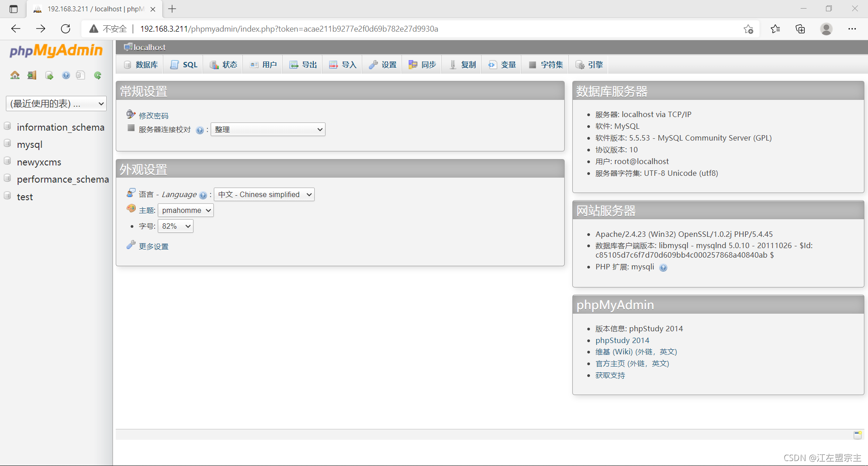Viewport: 868px width, 466px height.
Task: Open the 导入 tab
Action: click(x=343, y=65)
